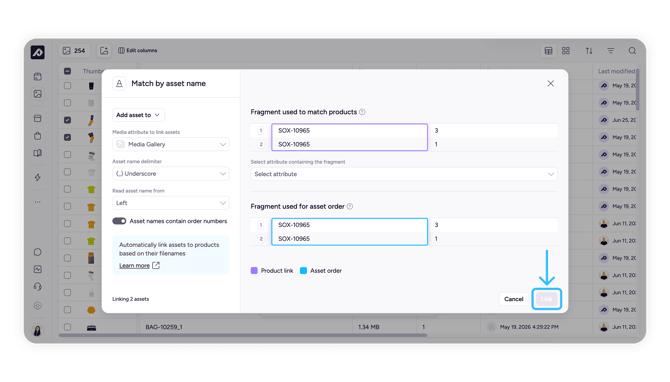Image resolution: width=670 pixels, height=382 pixels.
Task: Click the lightning bolt sidebar icon
Action: tap(38, 177)
